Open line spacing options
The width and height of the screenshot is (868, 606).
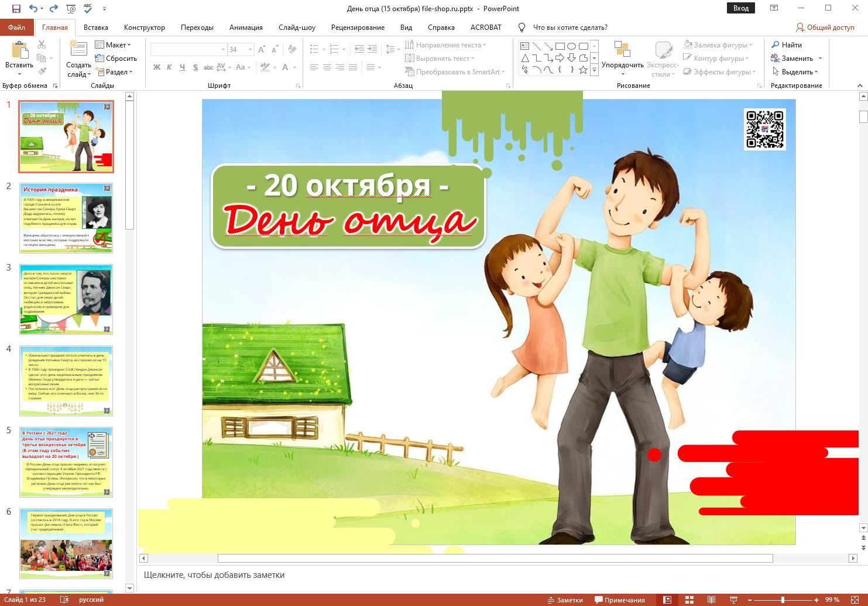[x=393, y=49]
